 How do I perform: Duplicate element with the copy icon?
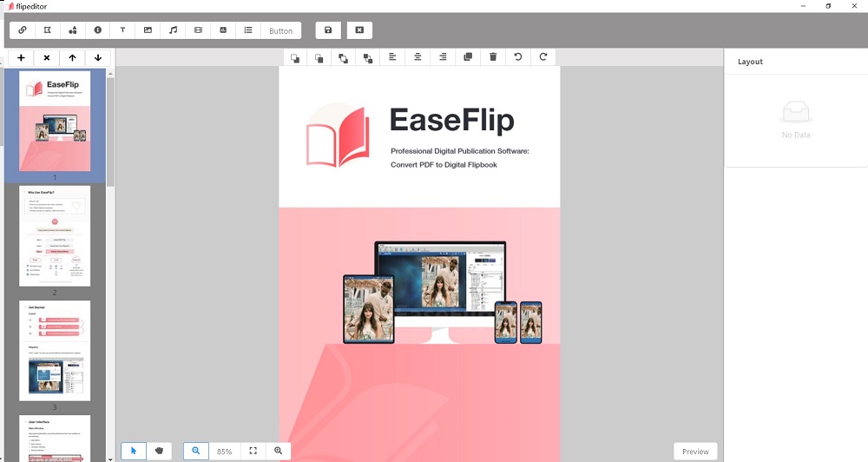pyautogui.click(x=468, y=57)
